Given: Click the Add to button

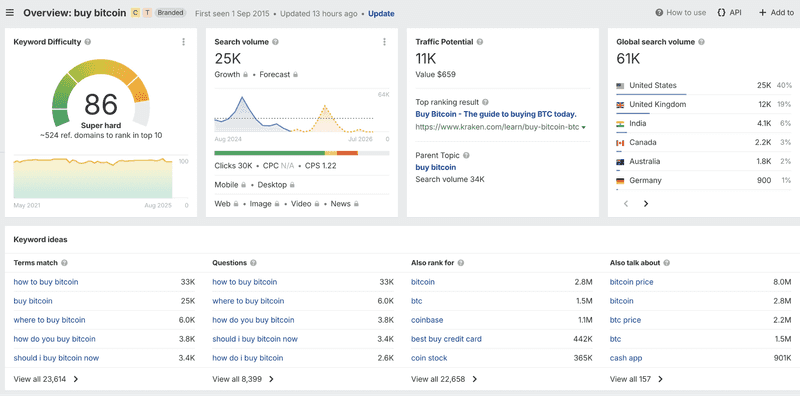Looking at the screenshot, I should pyautogui.click(x=777, y=13).
